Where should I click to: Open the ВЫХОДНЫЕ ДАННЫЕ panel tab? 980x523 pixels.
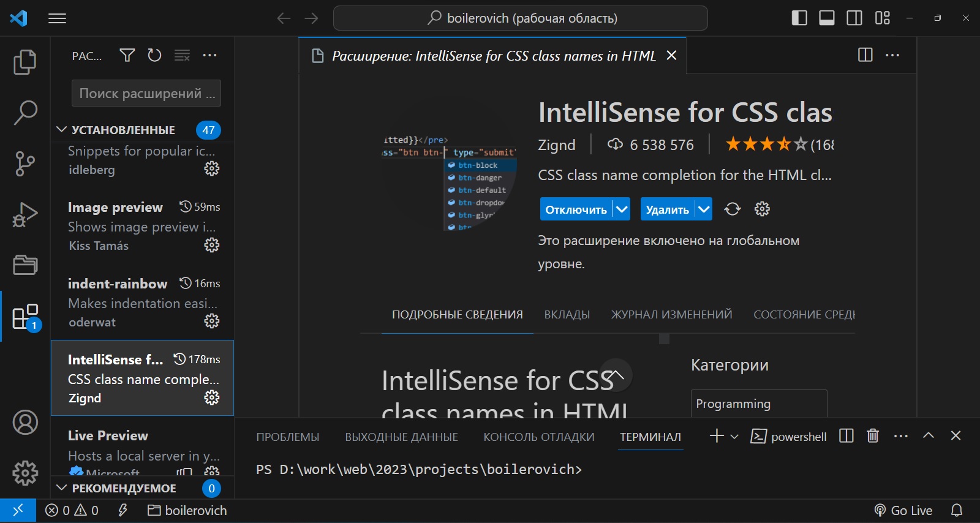coord(401,437)
